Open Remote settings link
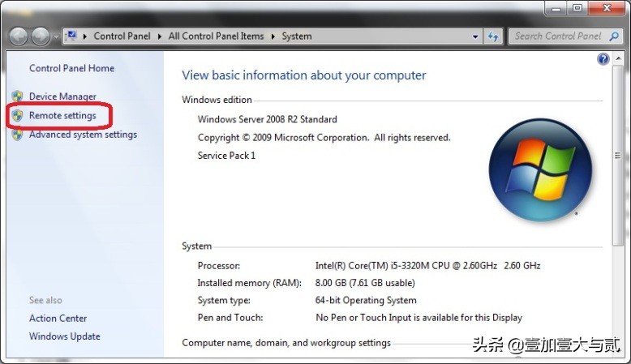 tap(62, 115)
